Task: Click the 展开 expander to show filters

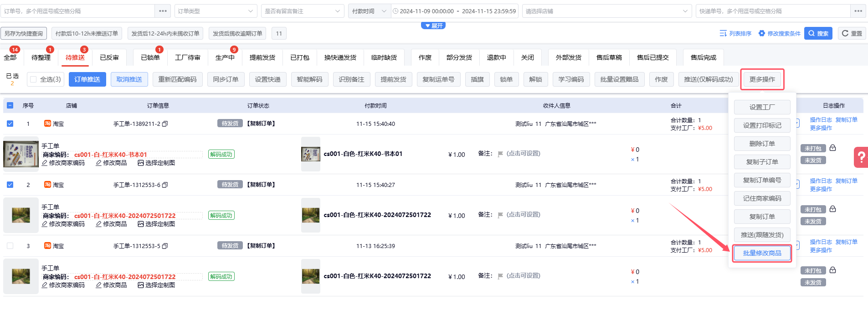Action: click(x=433, y=26)
